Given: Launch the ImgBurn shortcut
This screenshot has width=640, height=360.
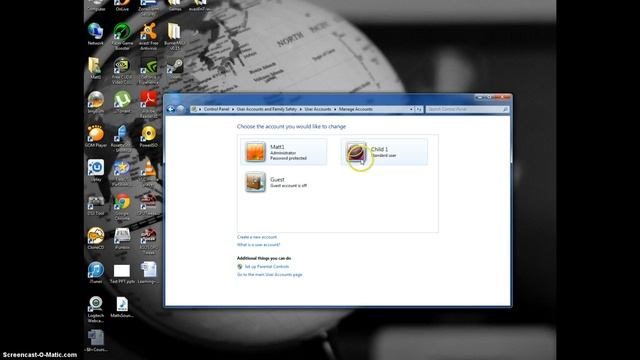Looking at the screenshot, I should (x=96, y=102).
